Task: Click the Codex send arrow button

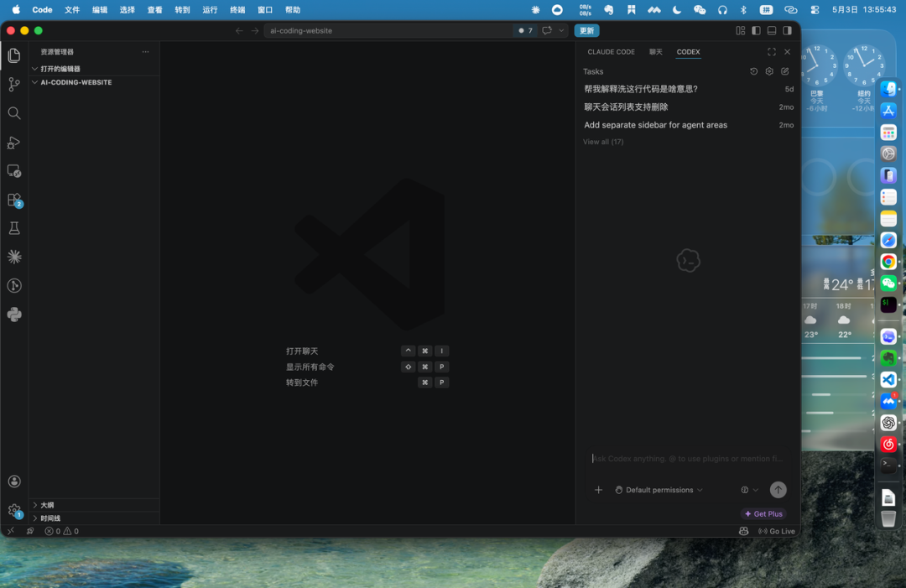Action: click(778, 490)
